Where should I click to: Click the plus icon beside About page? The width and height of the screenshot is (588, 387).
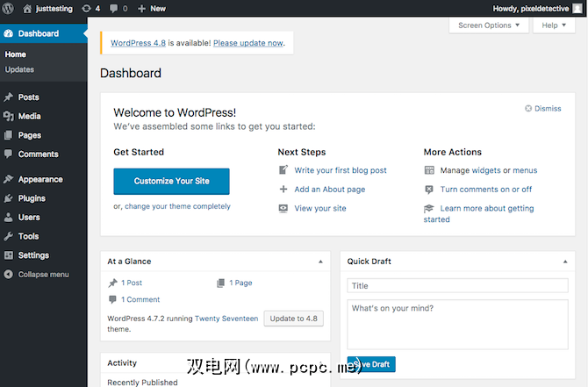point(283,189)
